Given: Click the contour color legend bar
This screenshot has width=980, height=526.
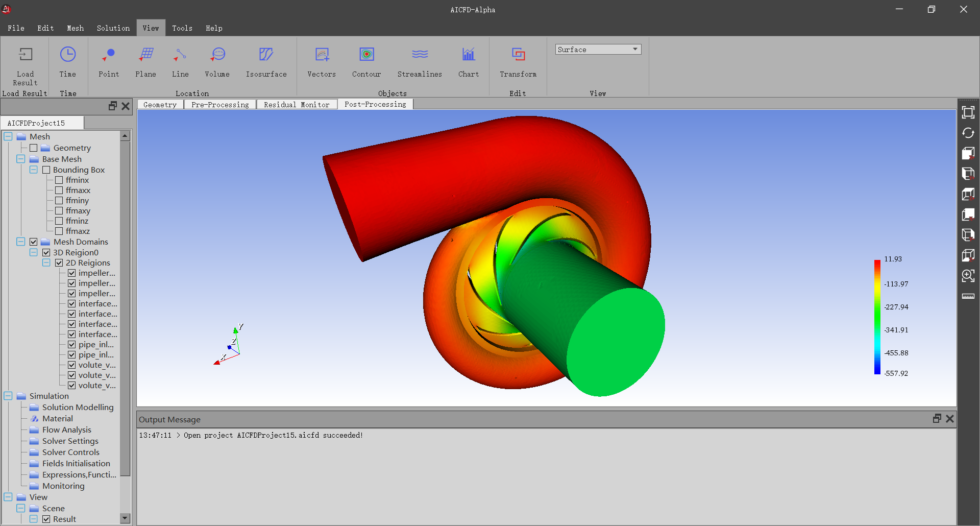Looking at the screenshot, I should pyautogui.click(x=877, y=317).
